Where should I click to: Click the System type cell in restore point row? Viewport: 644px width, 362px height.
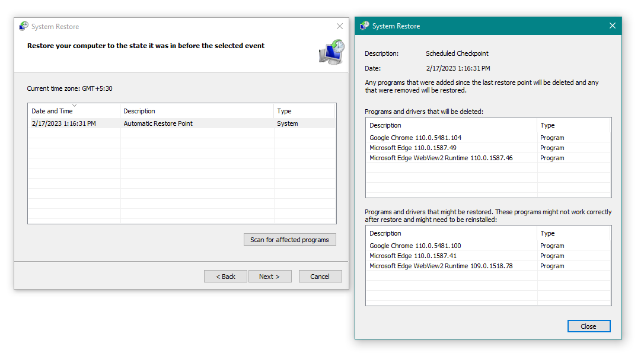[x=288, y=123]
